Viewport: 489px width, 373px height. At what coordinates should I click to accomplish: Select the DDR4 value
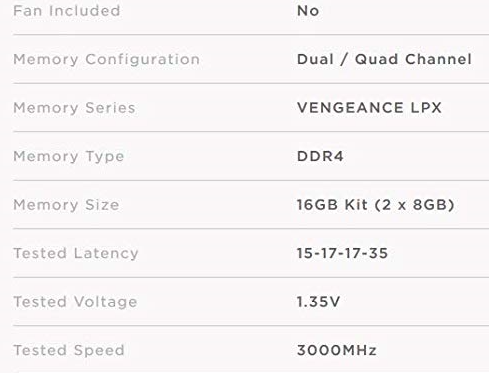320,156
